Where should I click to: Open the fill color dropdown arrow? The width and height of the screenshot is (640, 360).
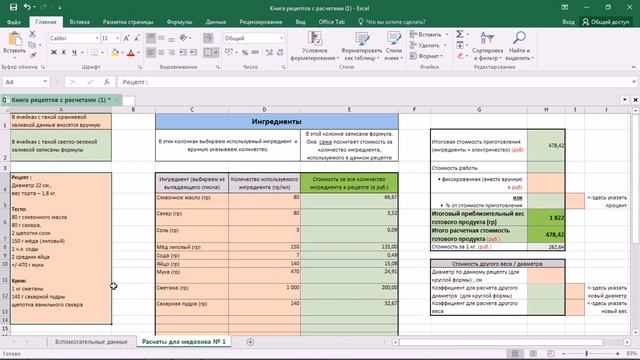(122, 53)
